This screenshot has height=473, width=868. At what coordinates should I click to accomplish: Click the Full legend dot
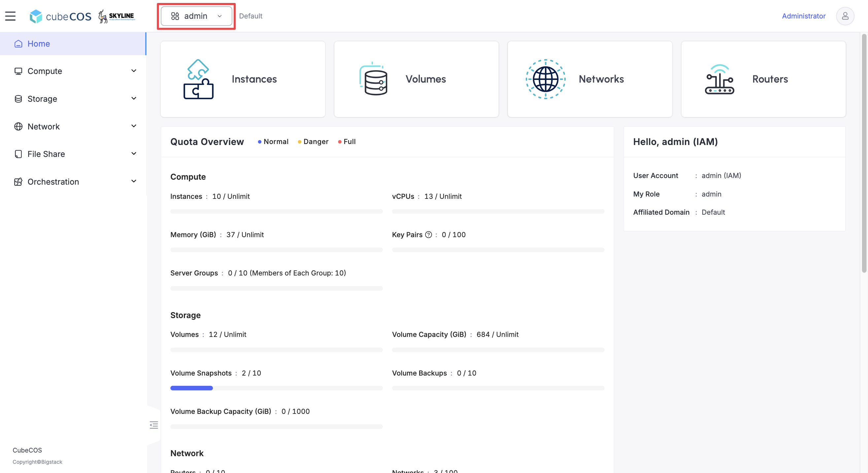click(x=340, y=142)
